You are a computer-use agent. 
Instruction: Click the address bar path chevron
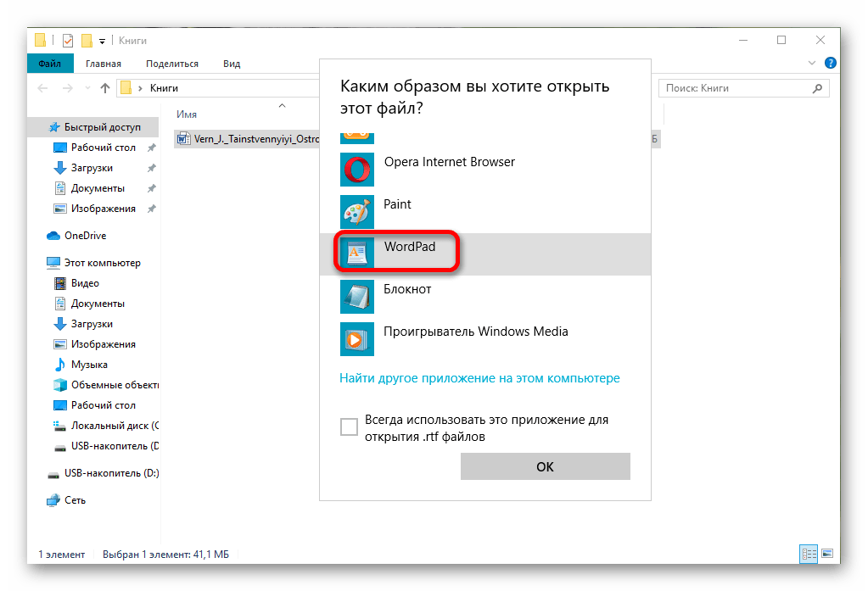[x=140, y=88]
